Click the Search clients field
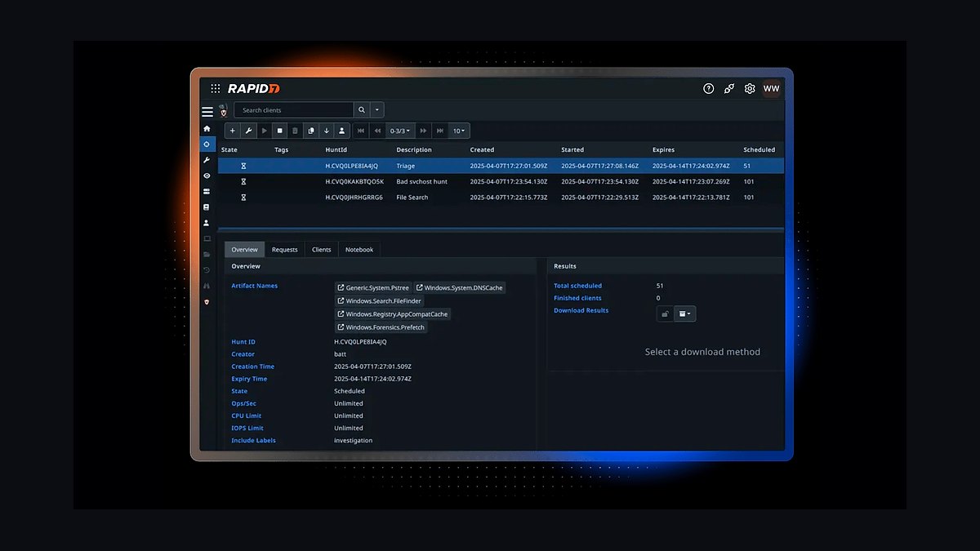Screen dimensions: 980x551 tap(294, 110)
